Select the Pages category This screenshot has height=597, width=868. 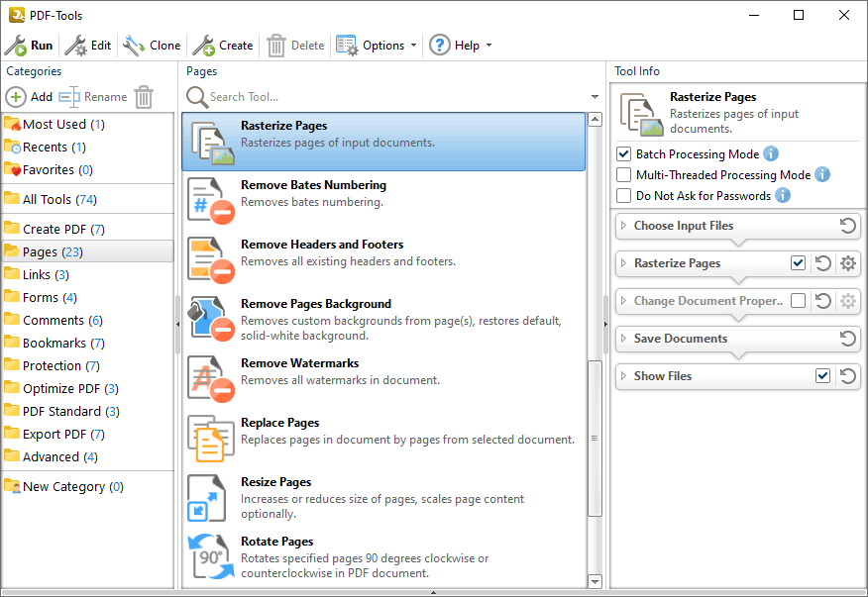click(x=87, y=251)
